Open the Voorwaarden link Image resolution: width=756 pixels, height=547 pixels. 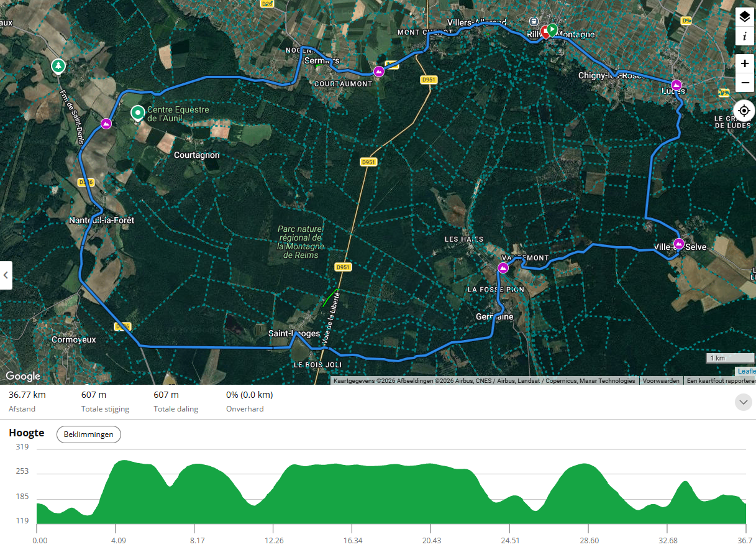[x=661, y=380]
